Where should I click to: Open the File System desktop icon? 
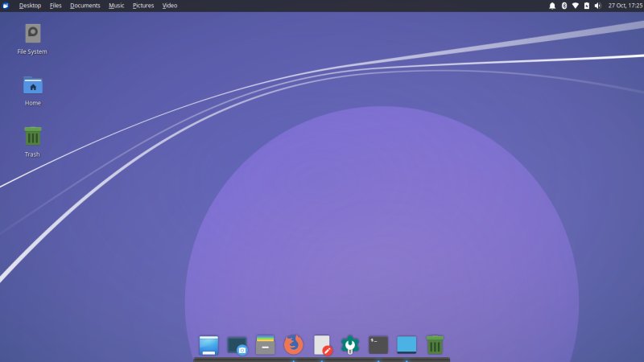[x=32, y=34]
